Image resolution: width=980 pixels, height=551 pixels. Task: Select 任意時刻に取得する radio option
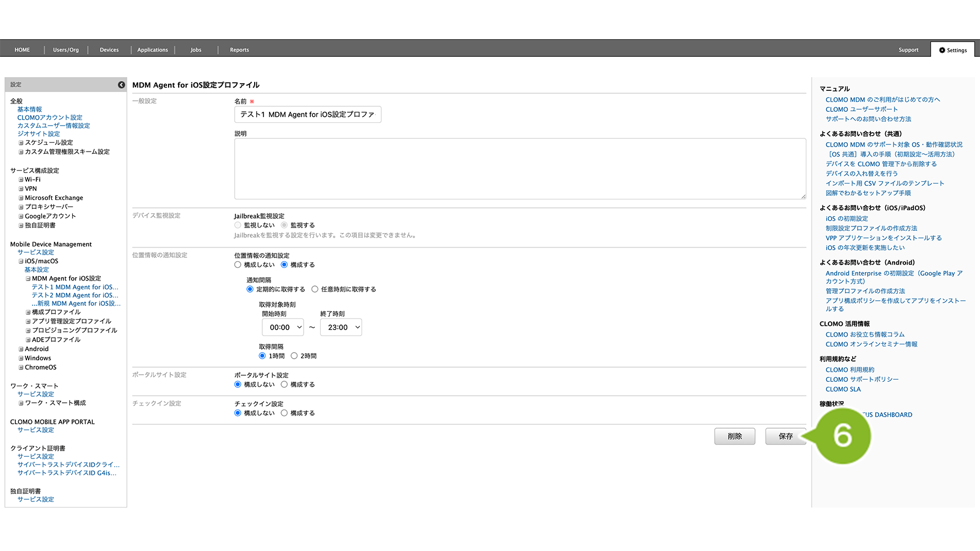pyautogui.click(x=315, y=289)
